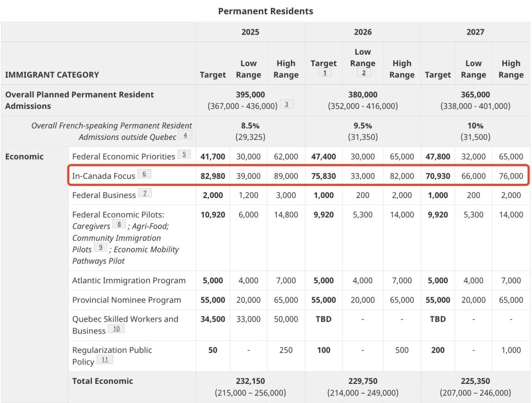This screenshot has height=403, width=532.
Task: Open footnote 4 next to Admissions outside Quebec
Action: [185, 135]
